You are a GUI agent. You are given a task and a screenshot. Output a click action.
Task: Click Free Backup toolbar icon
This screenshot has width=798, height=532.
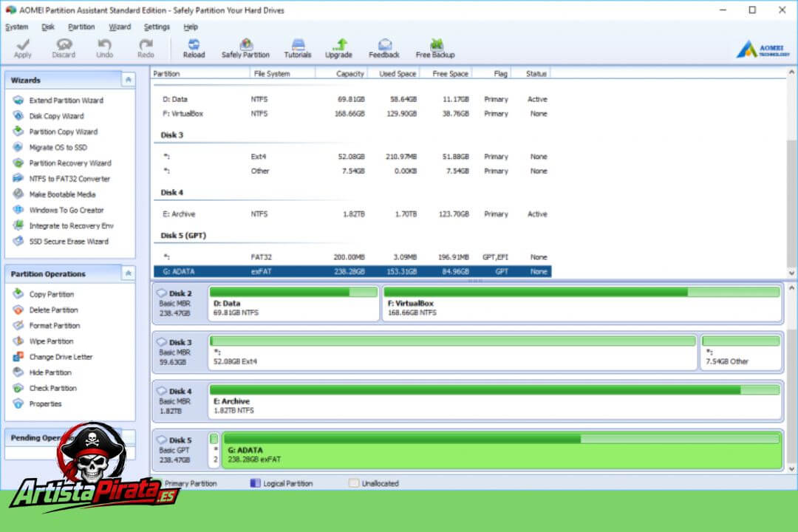(x=435, y=48)
